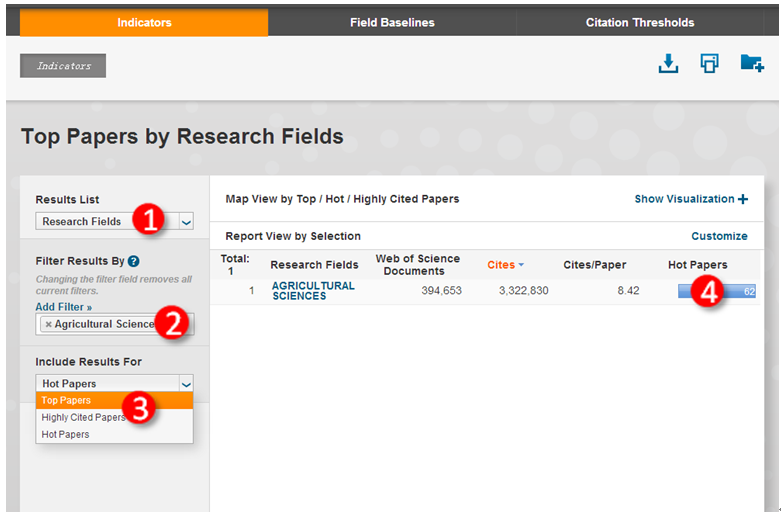Screen dimensions: 781x512
Task: Click the help question mark icon
Action: (133, 261)
